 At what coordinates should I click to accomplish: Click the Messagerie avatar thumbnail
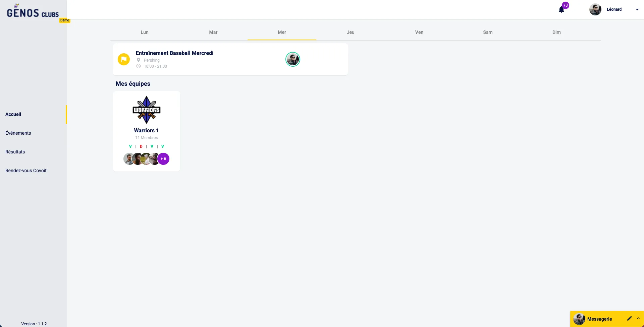tap(579, 319)
